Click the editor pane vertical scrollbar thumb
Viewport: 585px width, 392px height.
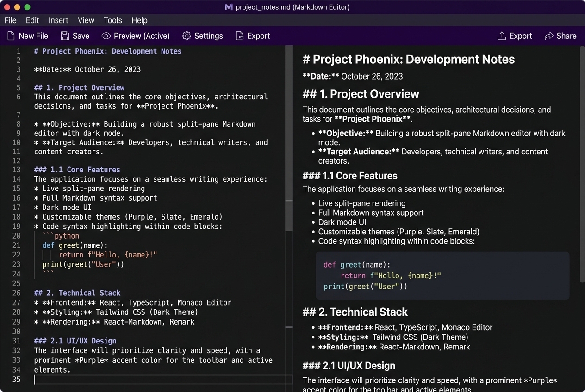(x=289, y=139)
